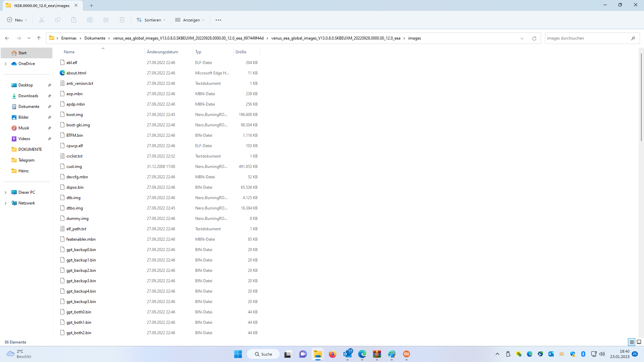Click the Neu button
The height and width of the screenshot is (362, 644).
tap(17, 20)
